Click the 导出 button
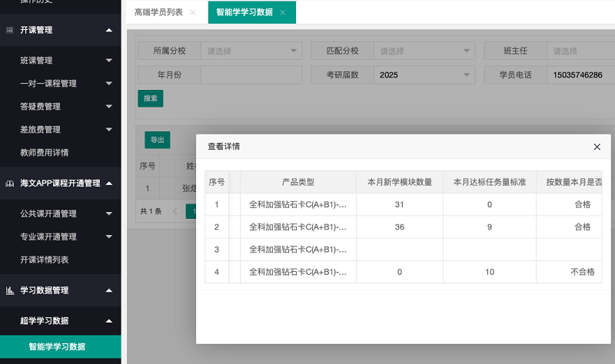The image size is (615, 364). pos(157,140)
